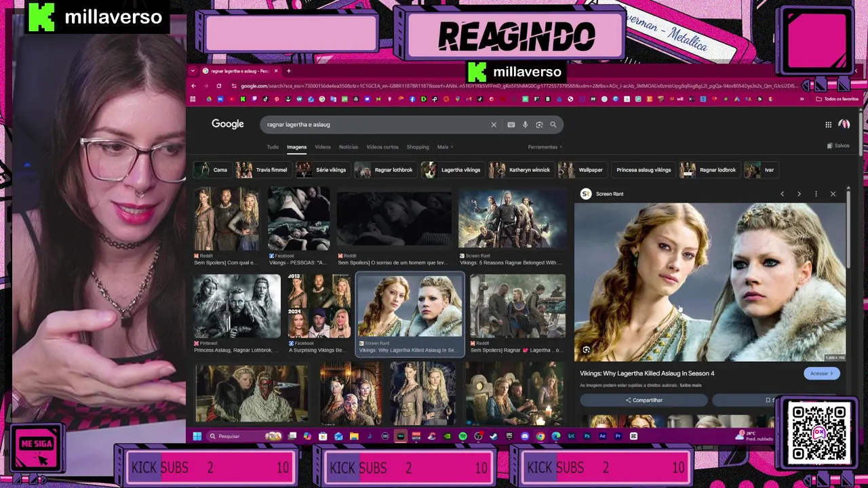This screenshot has width=868, height=488.
Task: Open Vikings: Why Lagertha Killed Aslaug title
Action: click(x=647, y=373)
